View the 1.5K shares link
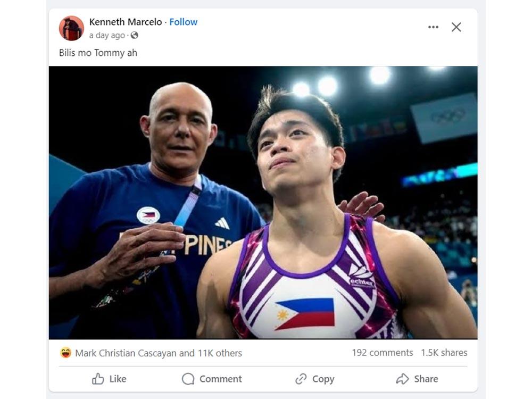The height and width of the screenshot is (399, 532). point(445,352)
